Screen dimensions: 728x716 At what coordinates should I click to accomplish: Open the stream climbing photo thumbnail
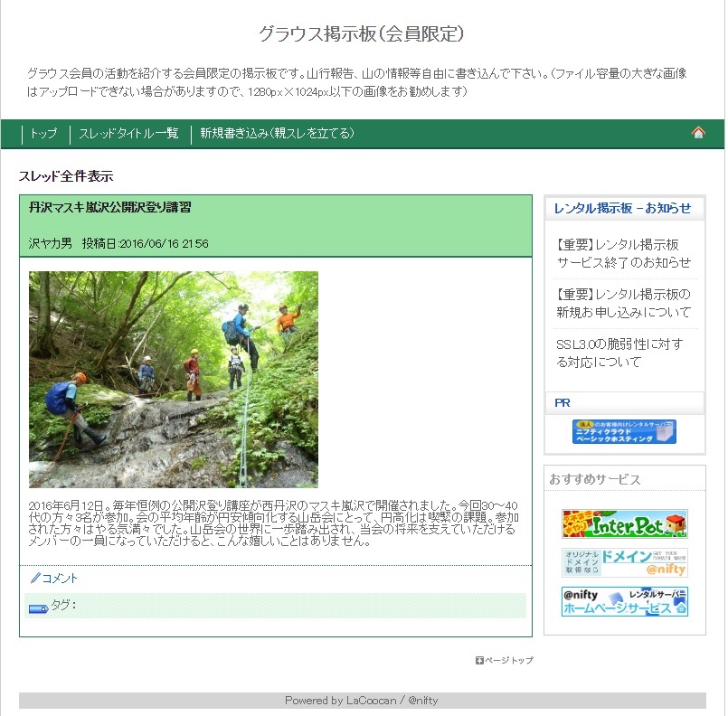[x=174, y=380]
